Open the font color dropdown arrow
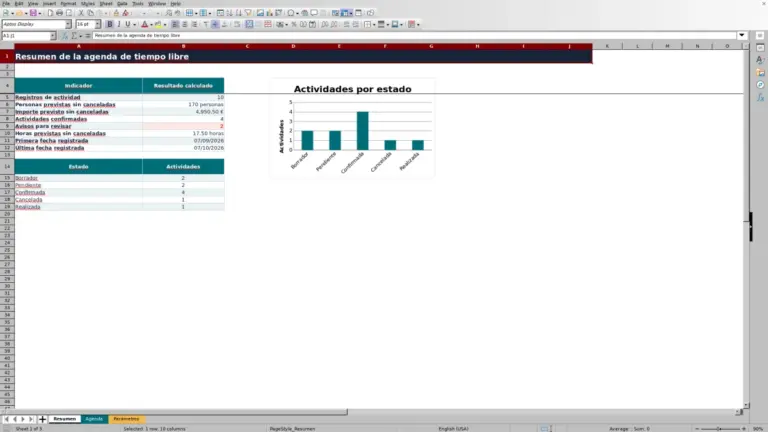The image size is (768, 432). pyautogui.click(x=151, y=24)
